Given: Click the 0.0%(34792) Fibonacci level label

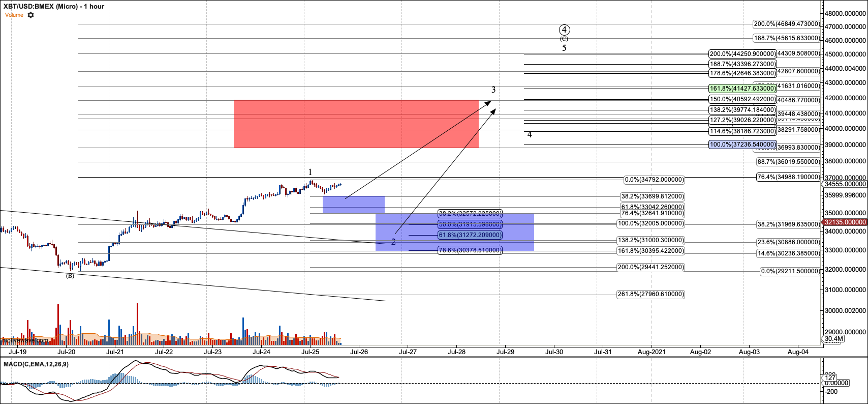Looking at the screenshot, I should (654, 180).
